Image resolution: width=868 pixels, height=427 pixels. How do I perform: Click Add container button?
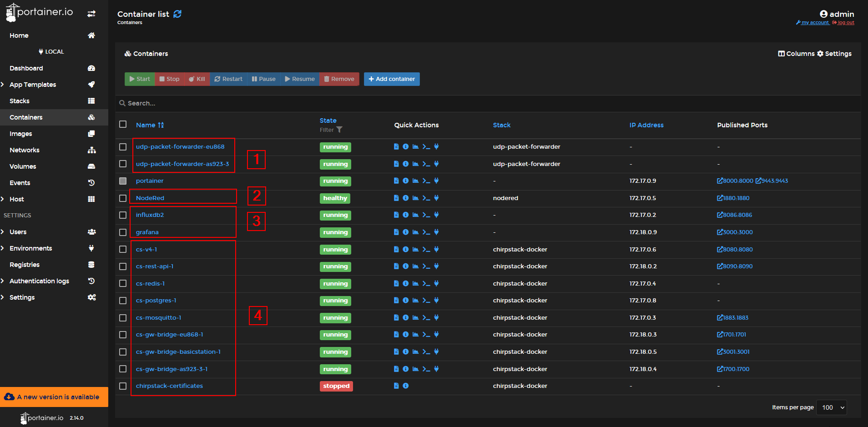(392, 79)
